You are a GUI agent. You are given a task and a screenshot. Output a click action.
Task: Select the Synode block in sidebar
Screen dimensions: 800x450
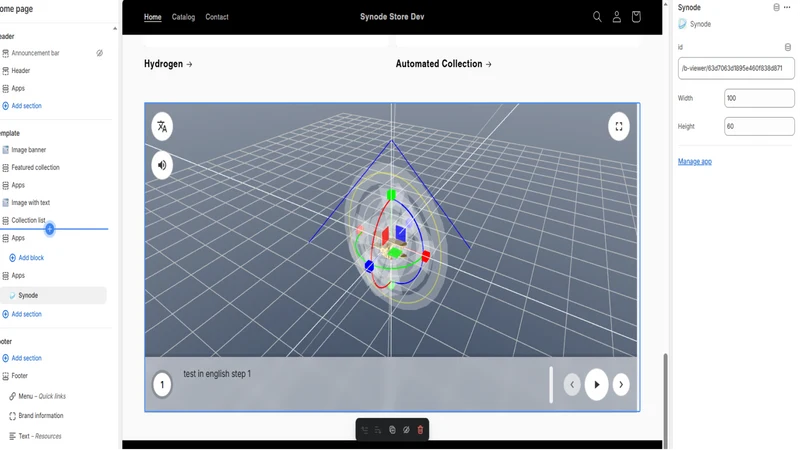tap(54, 295)
